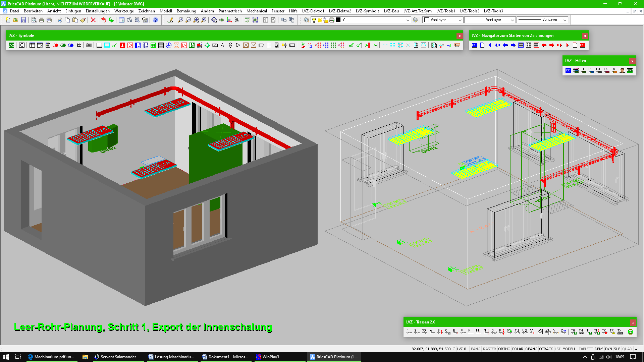Click the red X delete icon
Image resolution: width=644 pixels, height=362 pixels.
[93, 20]
